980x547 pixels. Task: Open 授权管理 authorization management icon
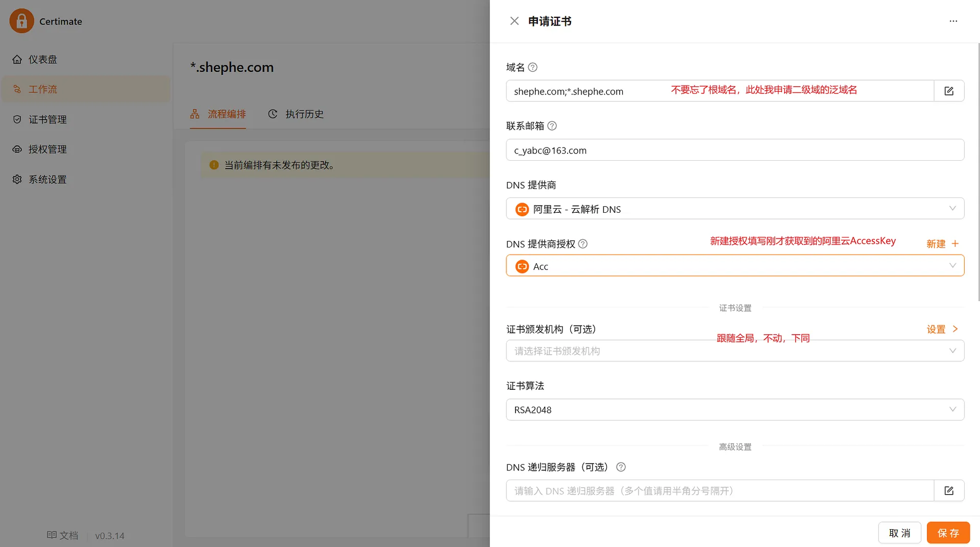(x=17, y=149)
